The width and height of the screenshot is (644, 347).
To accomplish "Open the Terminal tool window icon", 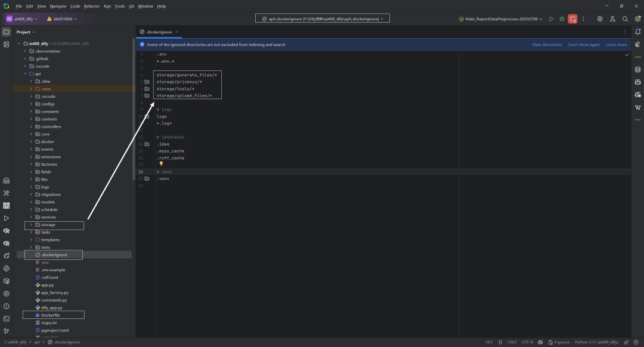I will (6, 318).
